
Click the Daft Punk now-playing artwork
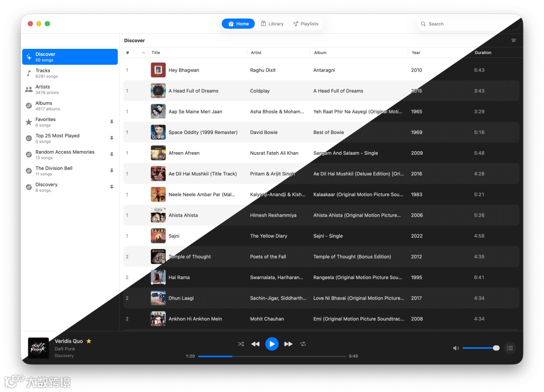[x=38, y=348]
